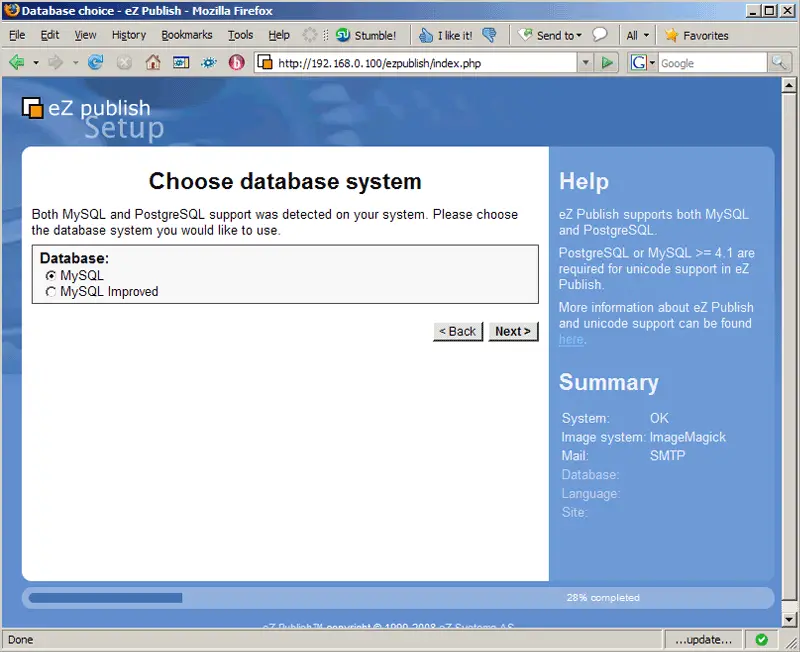Click the 'Choose database system' heading
This screenshot has height=652, width=800.
285,181
